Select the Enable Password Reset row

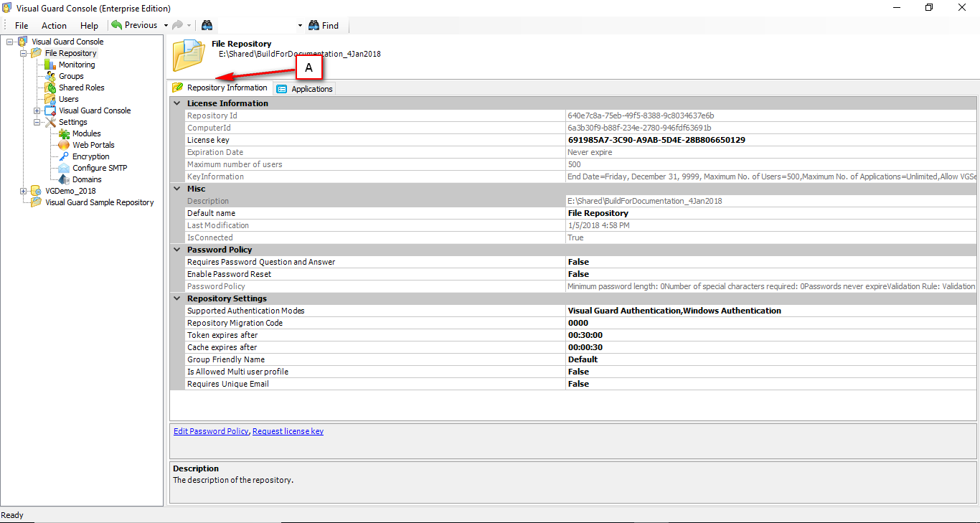coord(581,274)
